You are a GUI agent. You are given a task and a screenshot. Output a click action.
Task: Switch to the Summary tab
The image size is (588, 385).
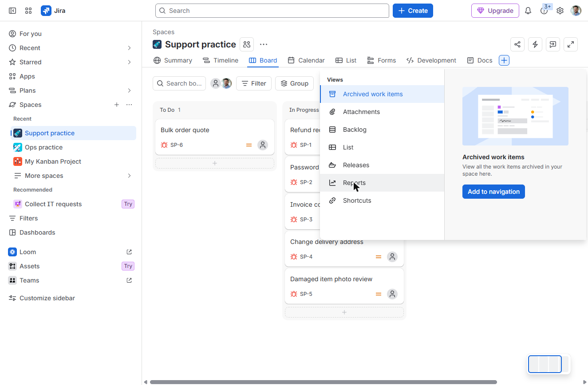[x=173, y=60]
